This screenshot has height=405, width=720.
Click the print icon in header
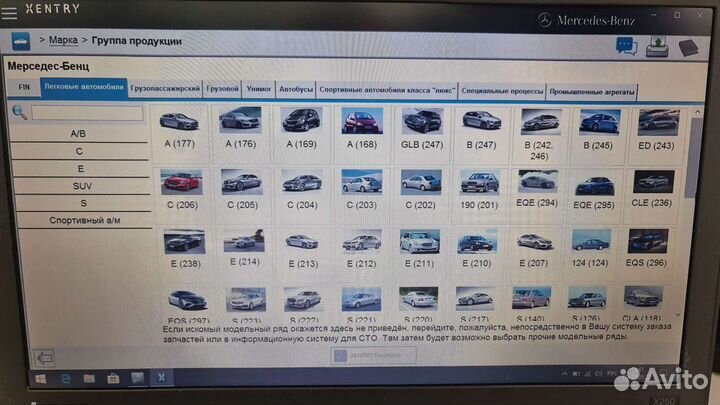[x=657, y=45]
